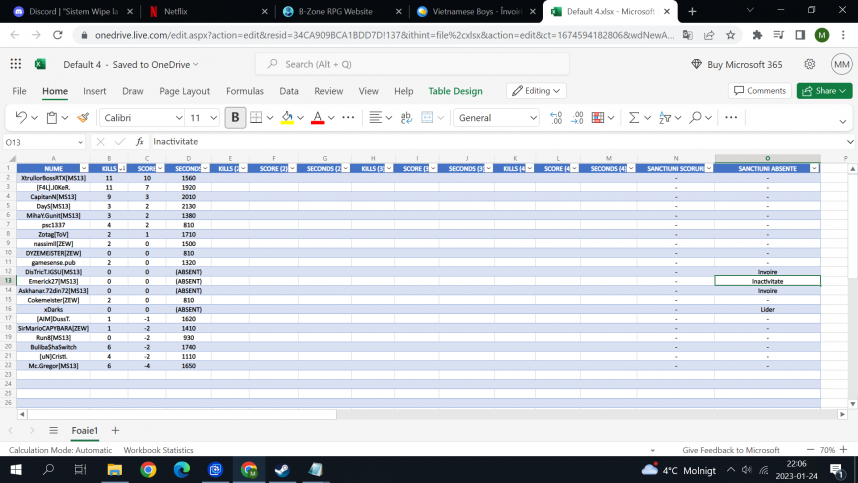
Task: Open the Conditional Formatting icon
Action: [x=598, y=118]
